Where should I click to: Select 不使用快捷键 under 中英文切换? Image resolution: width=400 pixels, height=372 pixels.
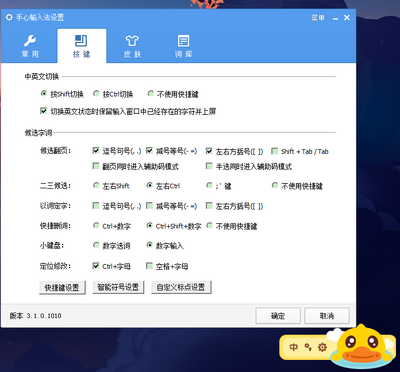click(151, 94)
